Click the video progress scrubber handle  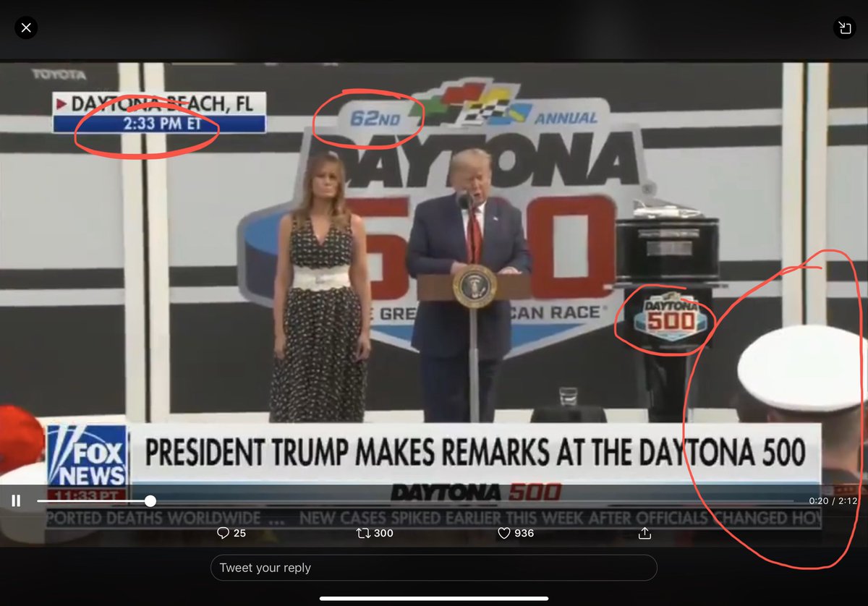[x=150, y=500]
